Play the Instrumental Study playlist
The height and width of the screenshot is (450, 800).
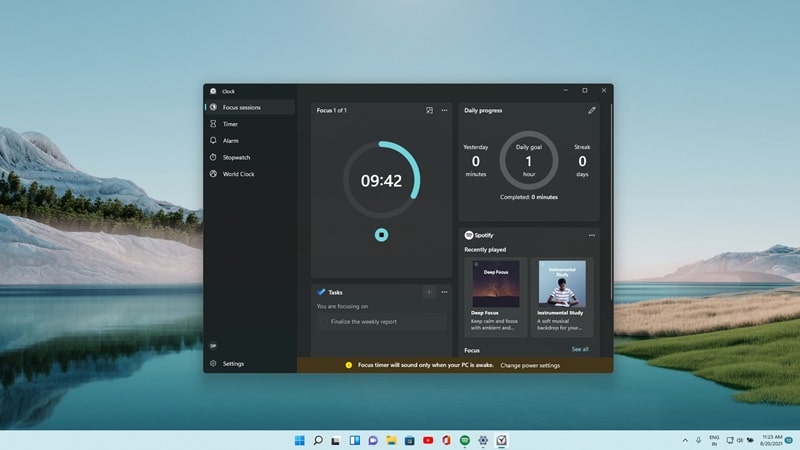coord(562,297)
